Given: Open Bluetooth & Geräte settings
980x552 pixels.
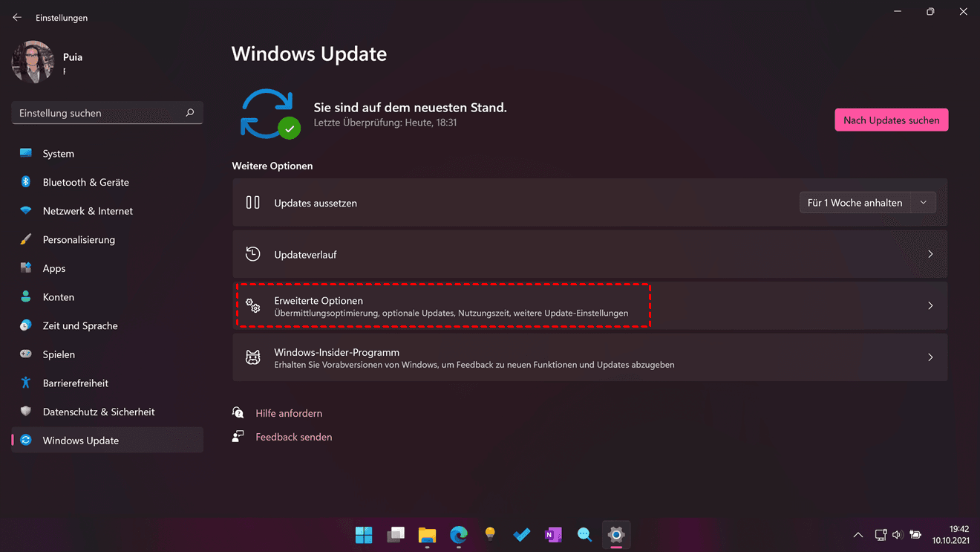Looking at the screenshot, I should (x=107, y=182).
